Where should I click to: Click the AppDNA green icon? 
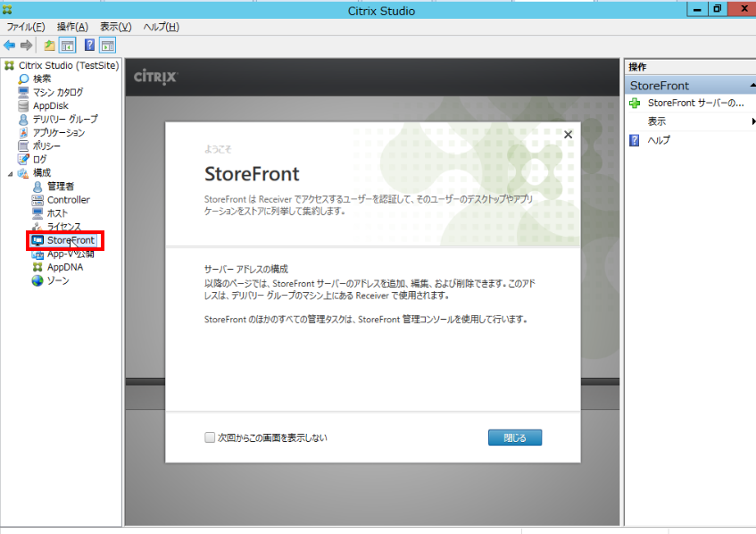37,267
